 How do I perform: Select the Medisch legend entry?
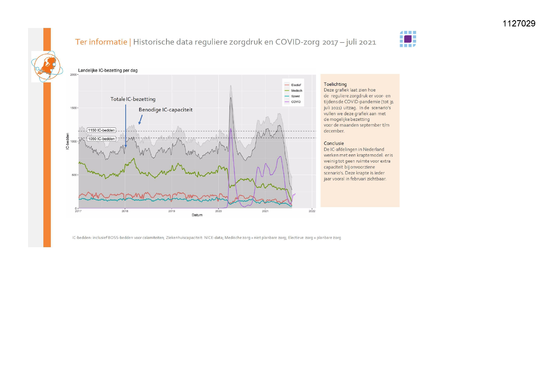pyautogui.click(x=296, y=91)
